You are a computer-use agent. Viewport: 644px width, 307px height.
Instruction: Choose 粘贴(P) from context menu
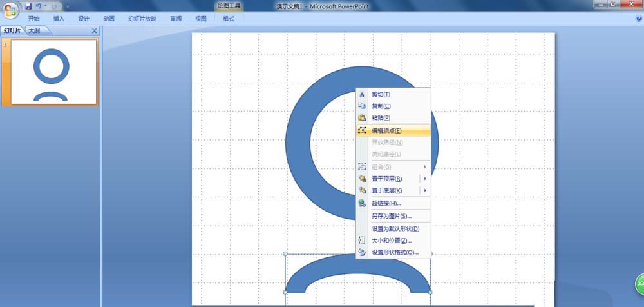[393, 117]
